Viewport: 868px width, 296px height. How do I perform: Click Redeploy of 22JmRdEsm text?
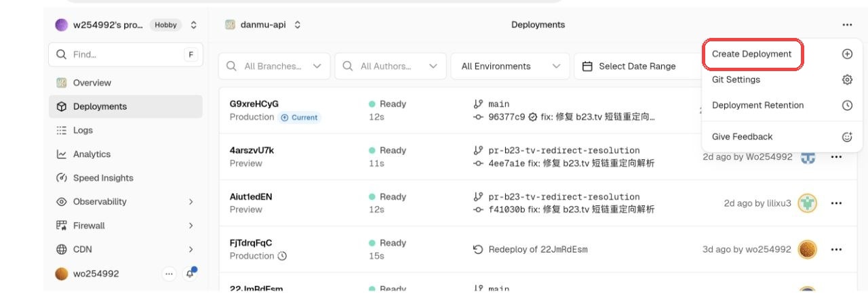[538, 249]
